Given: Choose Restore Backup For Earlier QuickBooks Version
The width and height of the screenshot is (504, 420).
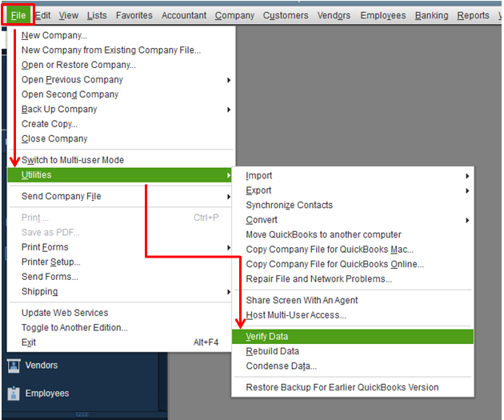Looking at the screenshot, I should tap(353, 387).
